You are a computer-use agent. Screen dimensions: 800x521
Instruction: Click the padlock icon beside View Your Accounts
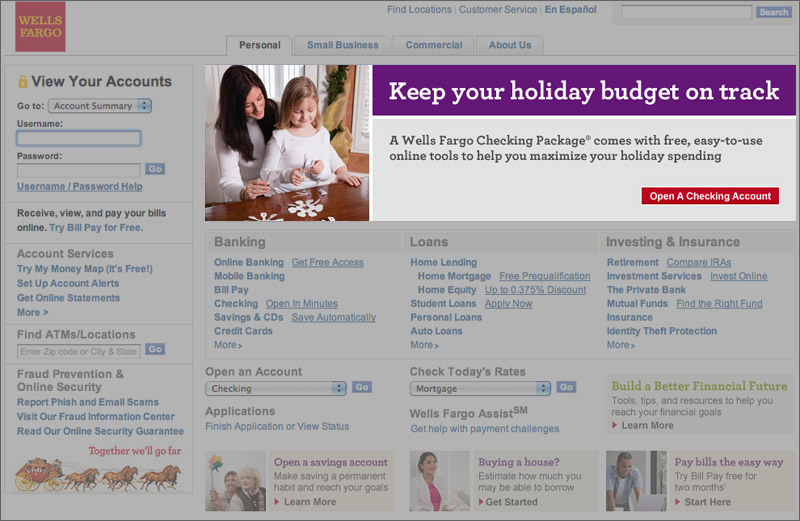coord(23,81)
